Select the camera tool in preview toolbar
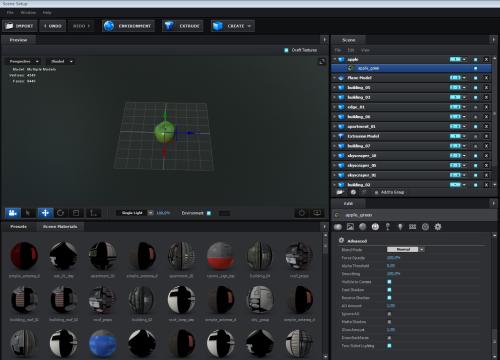This screenshot has height=360, width=500. [13, 213]
